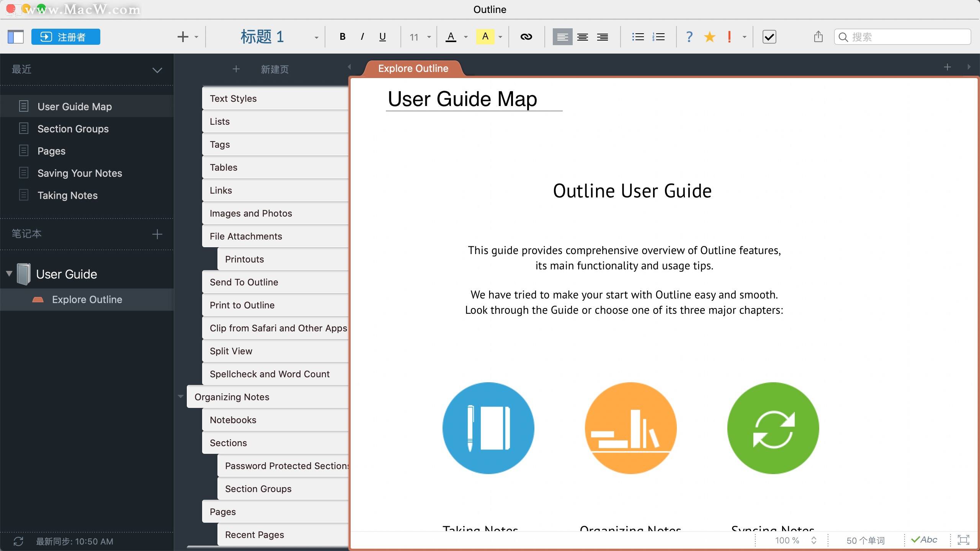Open the Notebooks page
This screenshot has height=551, width=980.
click(275, 420)
